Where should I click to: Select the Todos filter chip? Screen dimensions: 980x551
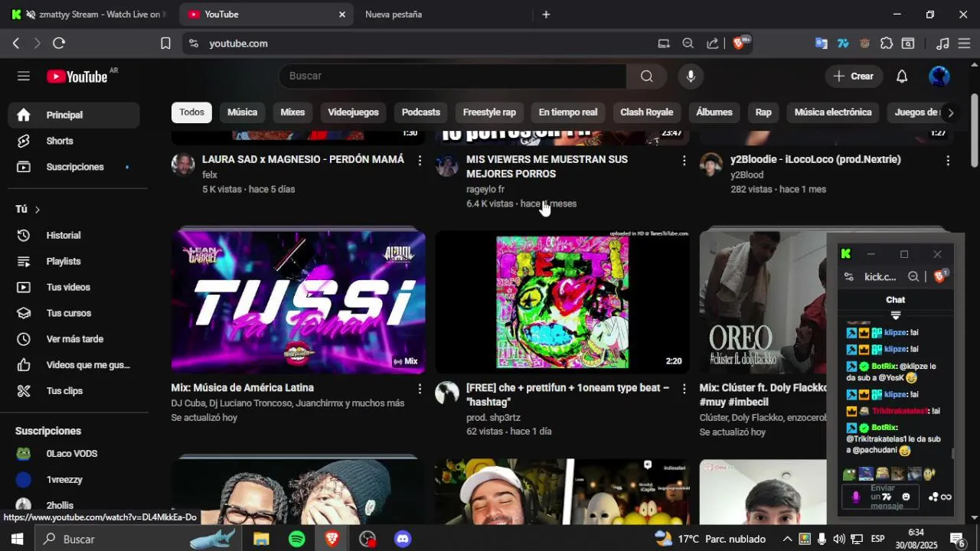click(x=191, y=112)
